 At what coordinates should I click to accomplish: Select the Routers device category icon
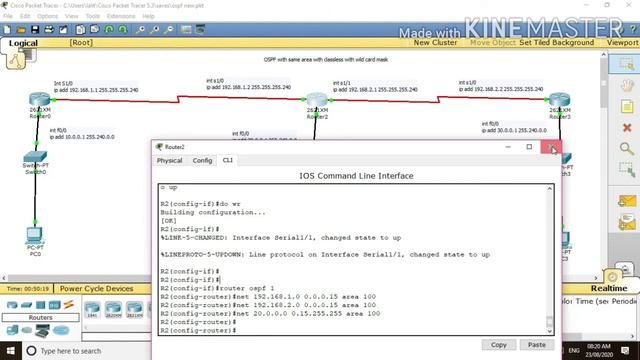click(12, 305)
